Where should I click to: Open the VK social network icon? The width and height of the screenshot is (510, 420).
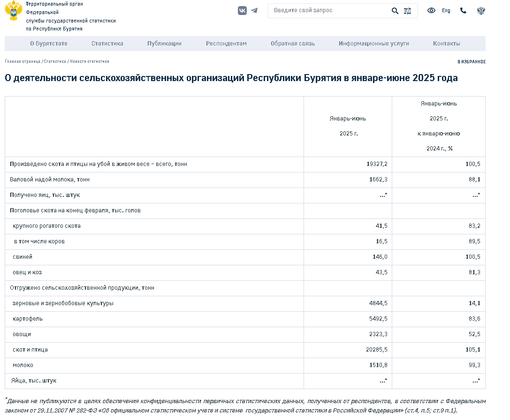point(242,11)
